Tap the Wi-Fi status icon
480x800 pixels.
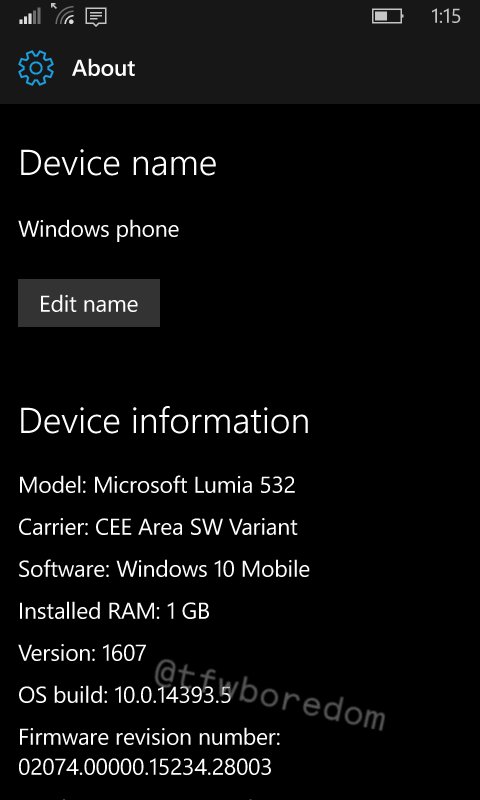(62, 14)
